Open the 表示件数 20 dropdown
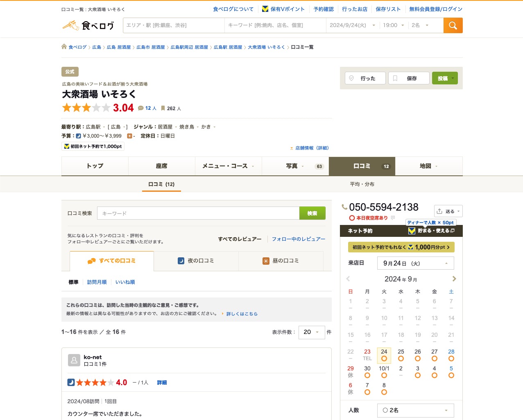 (311, 332)
